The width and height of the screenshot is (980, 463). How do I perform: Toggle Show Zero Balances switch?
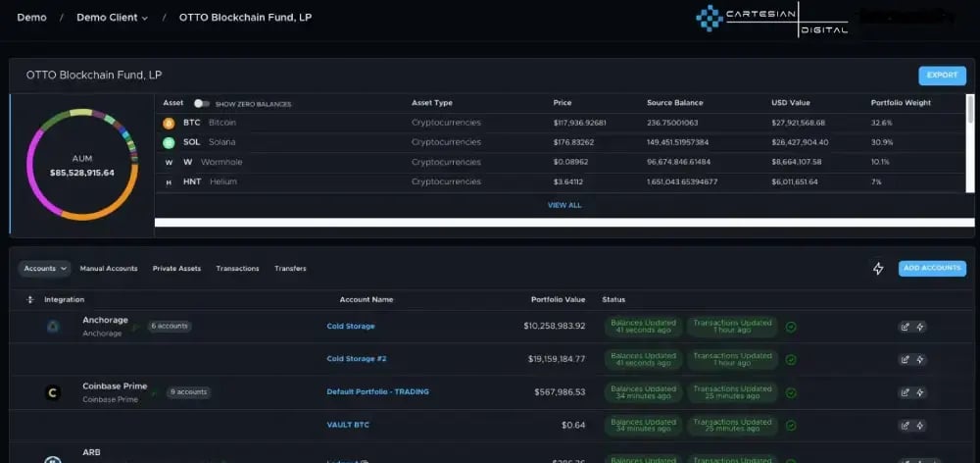click(x=201, y=103)
